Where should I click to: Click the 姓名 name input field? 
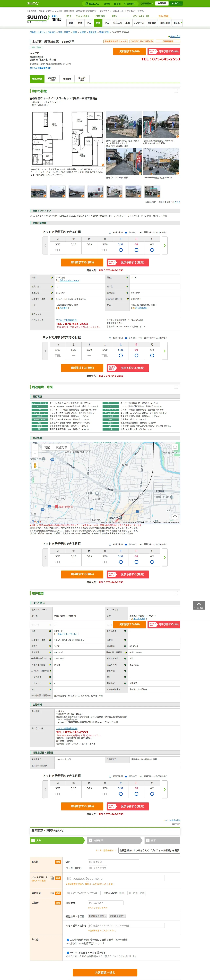coord(114,862)
